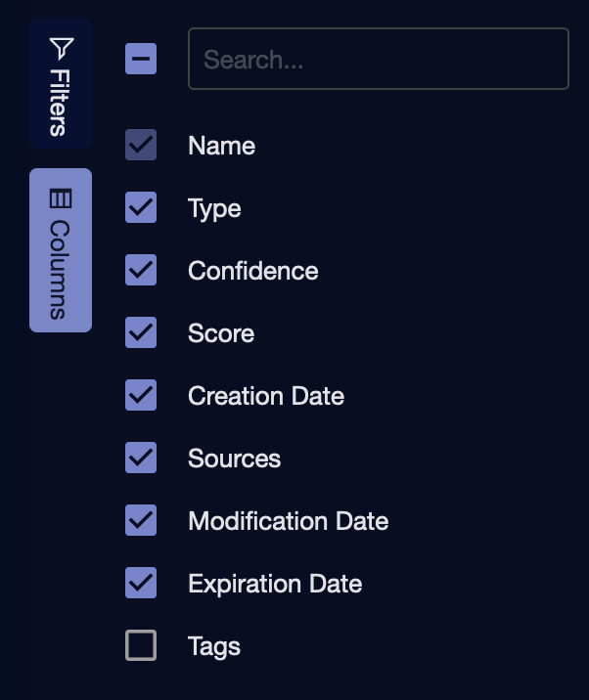
Task: Click the Expiration Date label
Action: point(275,584)
